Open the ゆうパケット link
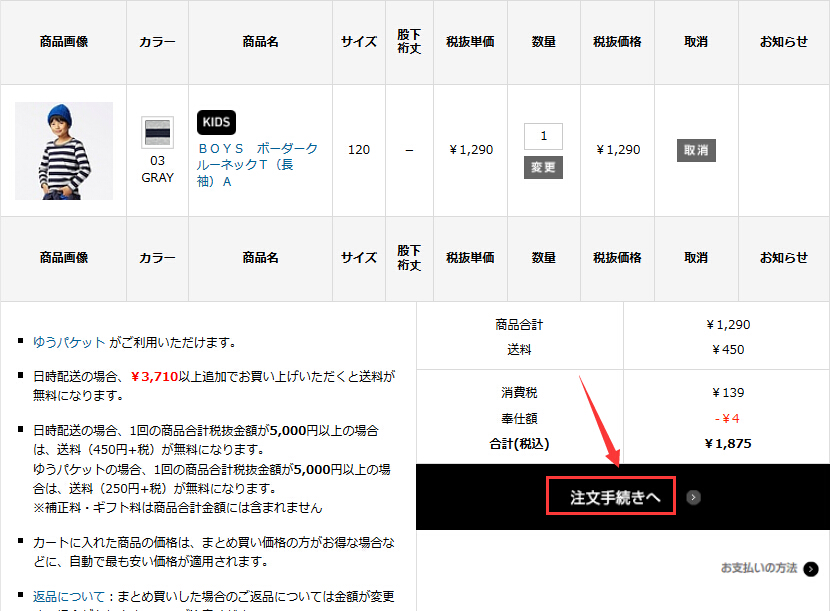 click(69, 342)
